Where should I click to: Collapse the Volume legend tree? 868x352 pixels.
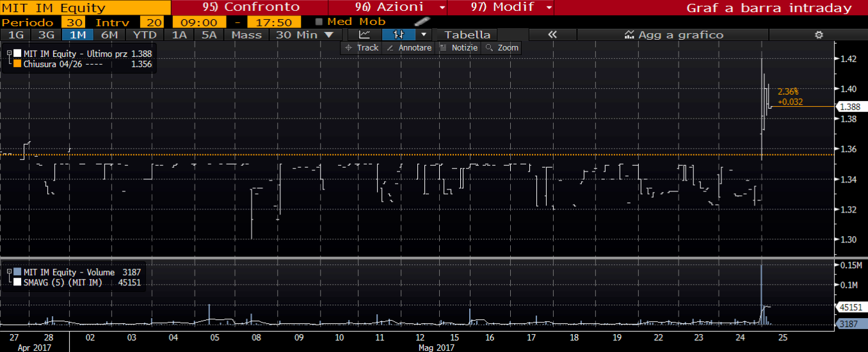coord(9,273)
